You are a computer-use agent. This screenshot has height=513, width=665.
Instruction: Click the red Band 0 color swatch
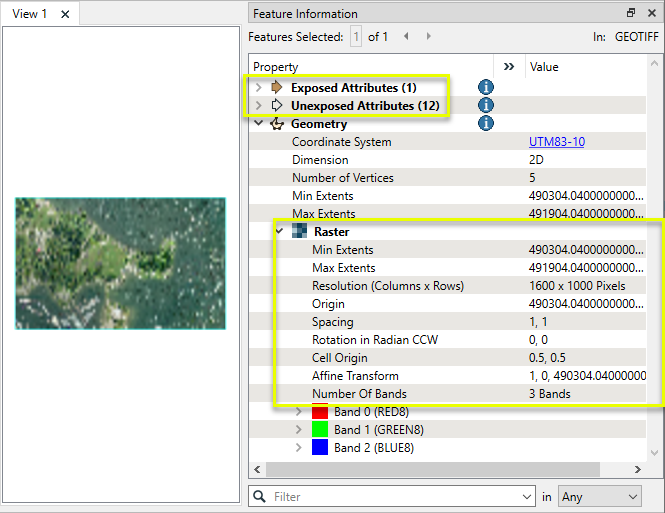point(320,412)
